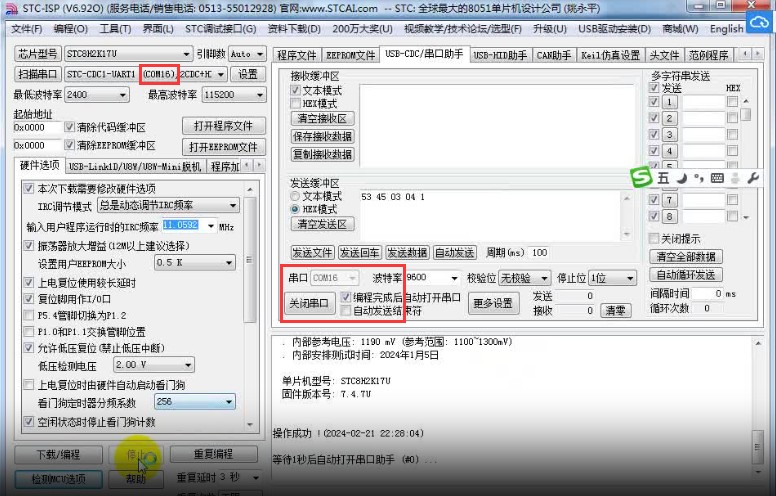Click multi-string send button number 1

point(669,102)
